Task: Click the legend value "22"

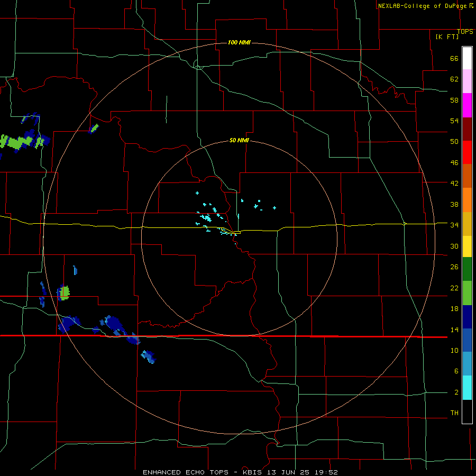Action: click(454, 288)
